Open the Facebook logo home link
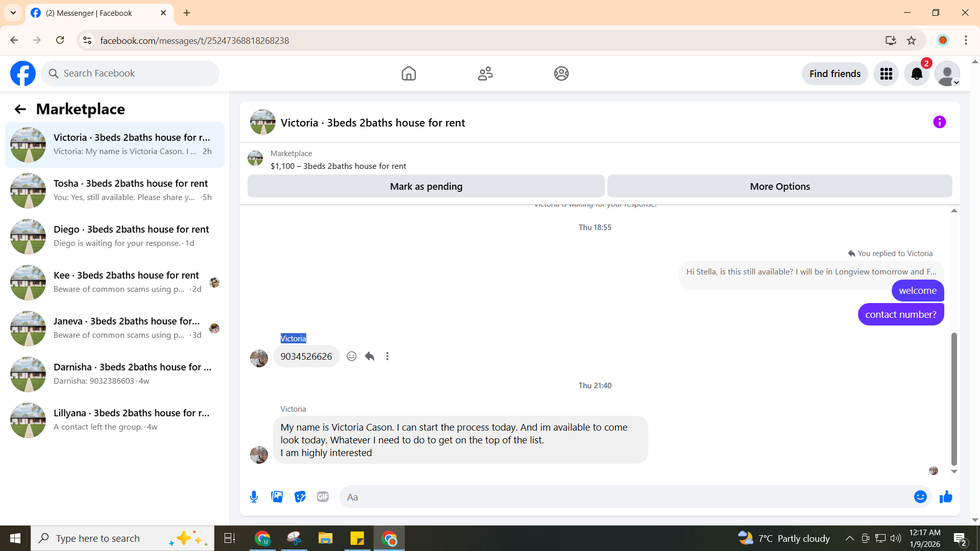Viewport: 980px width, 551px height. coord(23,73)
